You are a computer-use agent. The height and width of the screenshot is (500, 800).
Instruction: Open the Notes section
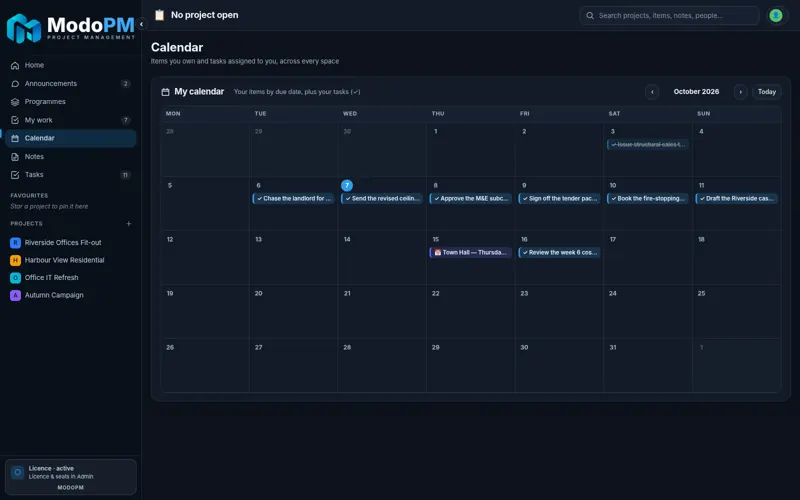[x=70, y=157]
